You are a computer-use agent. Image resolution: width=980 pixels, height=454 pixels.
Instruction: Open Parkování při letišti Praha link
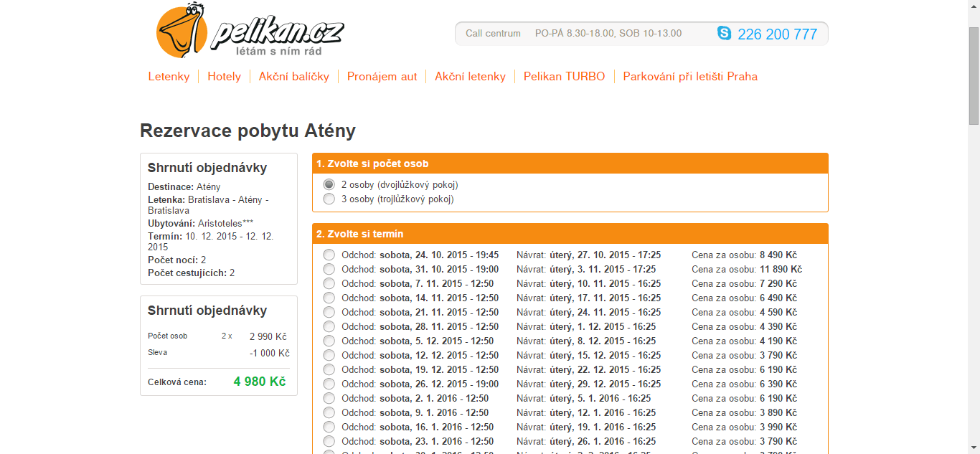pos(690,76)
